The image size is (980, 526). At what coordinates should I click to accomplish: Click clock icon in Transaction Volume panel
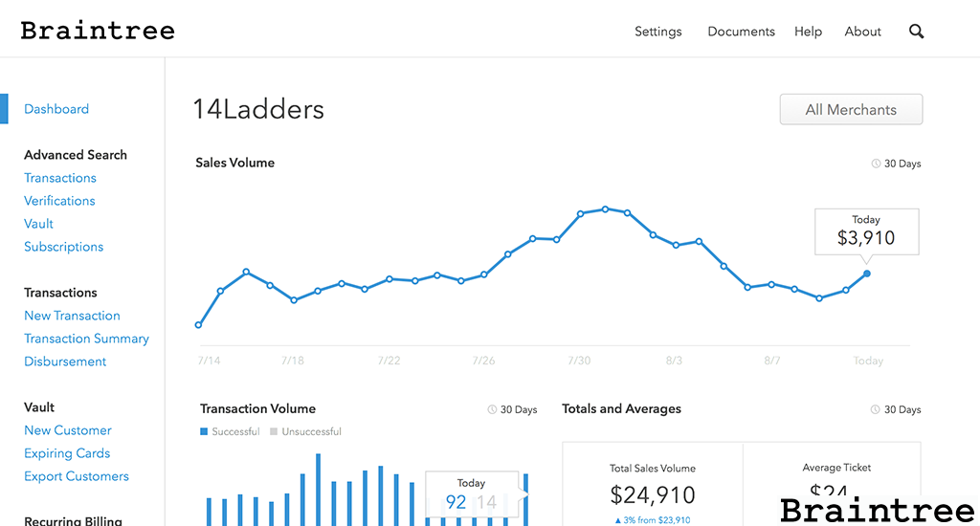[x=492, y=409]
